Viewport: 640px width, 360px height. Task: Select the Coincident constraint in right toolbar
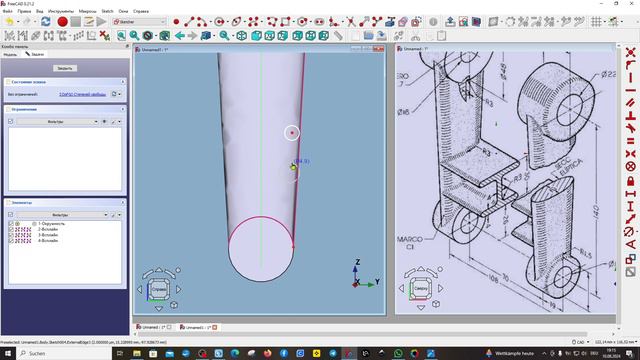631,53
